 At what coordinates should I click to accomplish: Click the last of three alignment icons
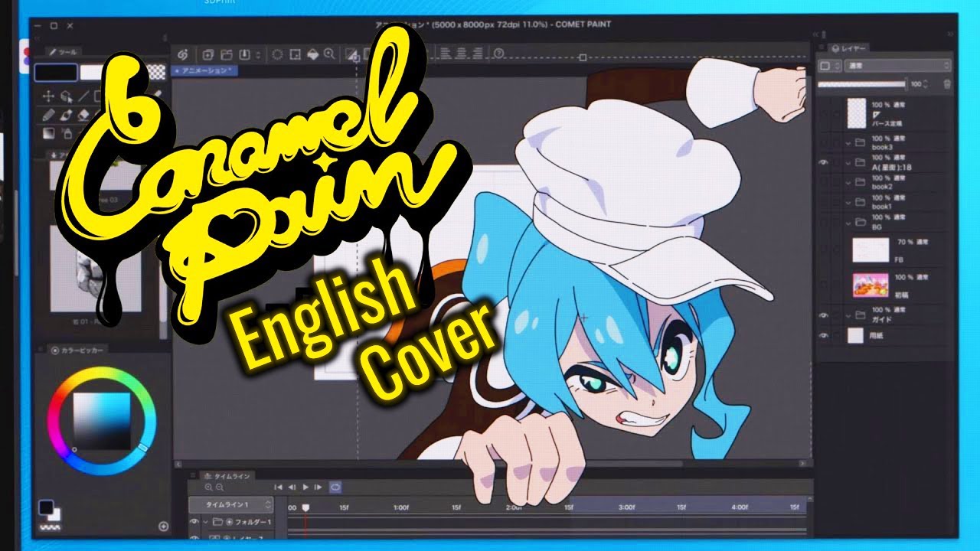coord(478,54)
